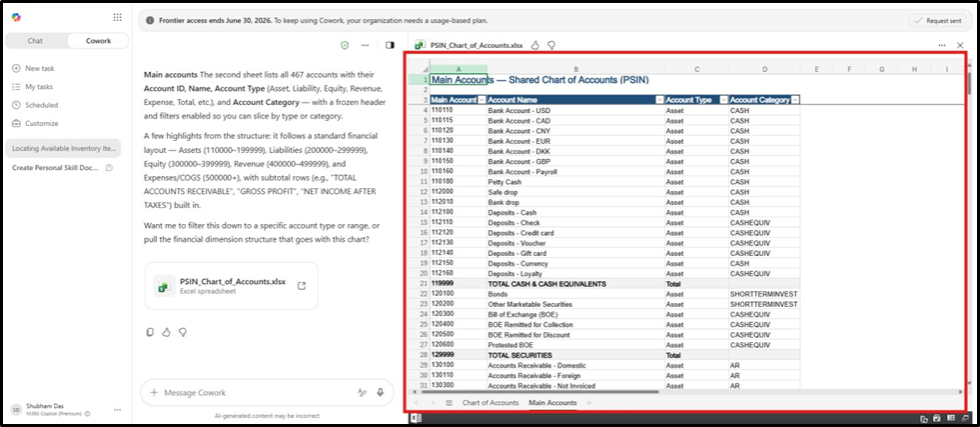980x427 pixels.
Task: Select column C header
Action: tap(697, 69)
